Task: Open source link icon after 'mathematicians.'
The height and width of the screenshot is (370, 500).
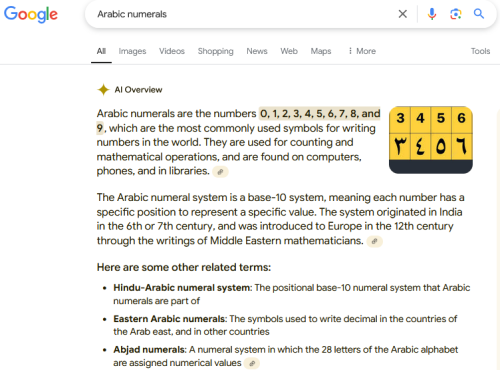Action: pyautogui.click(x=374, y=241)
